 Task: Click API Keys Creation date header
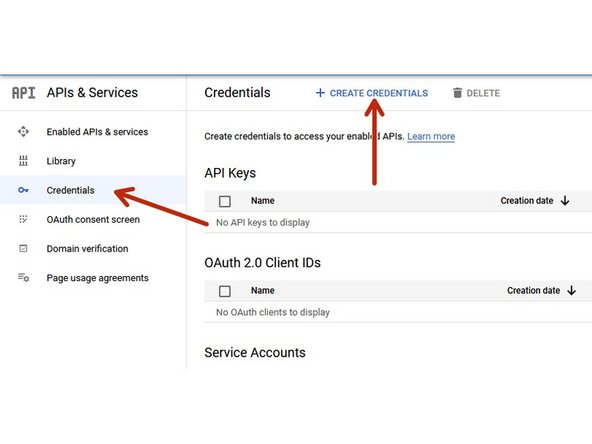pos(527,200)
